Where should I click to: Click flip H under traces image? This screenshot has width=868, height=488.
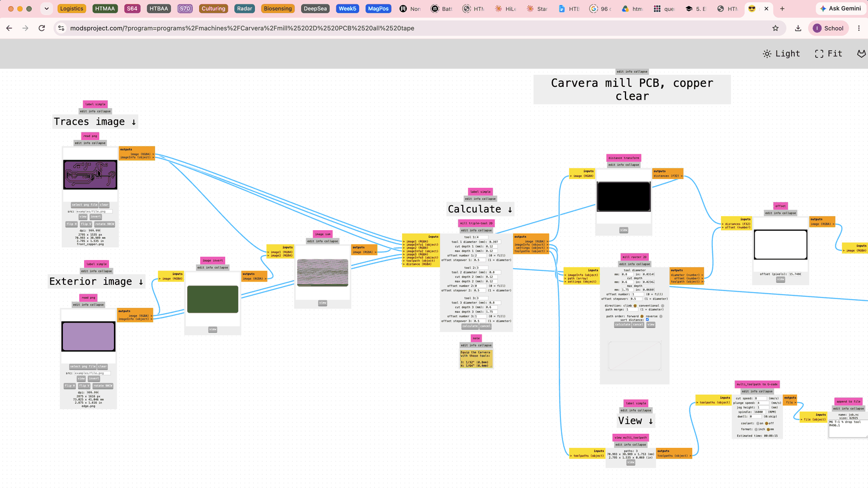(x=71, y=224)
